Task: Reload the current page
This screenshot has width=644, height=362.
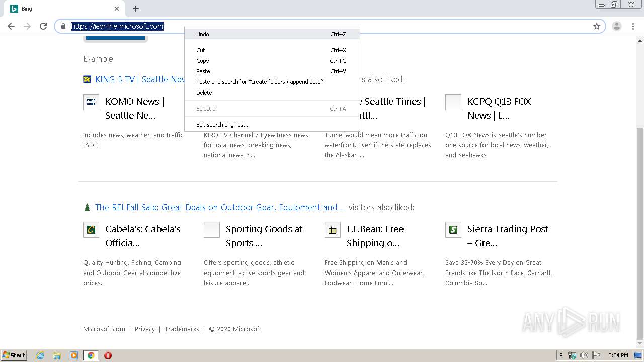Action: tap(43, 26)
